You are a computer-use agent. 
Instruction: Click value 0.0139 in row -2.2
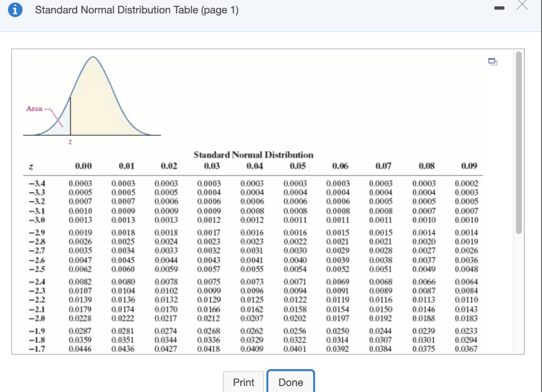(x=80, y=300)
